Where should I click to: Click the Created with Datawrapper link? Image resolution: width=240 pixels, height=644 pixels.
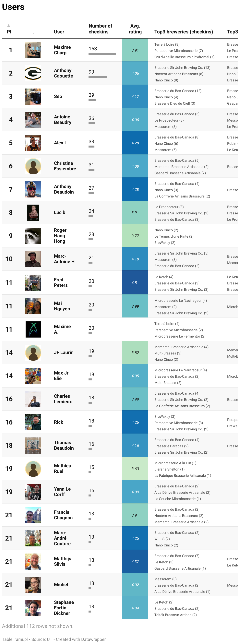pos(80,639)
